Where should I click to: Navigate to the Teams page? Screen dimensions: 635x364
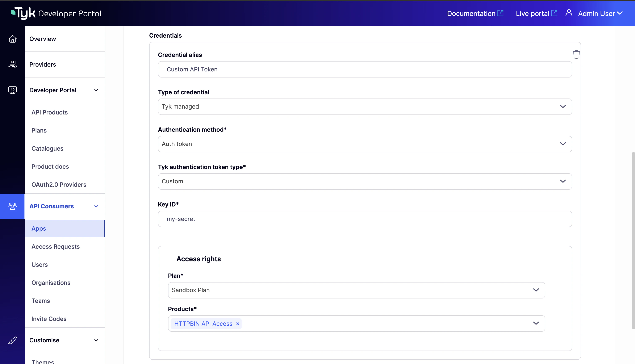coord(41,301)
